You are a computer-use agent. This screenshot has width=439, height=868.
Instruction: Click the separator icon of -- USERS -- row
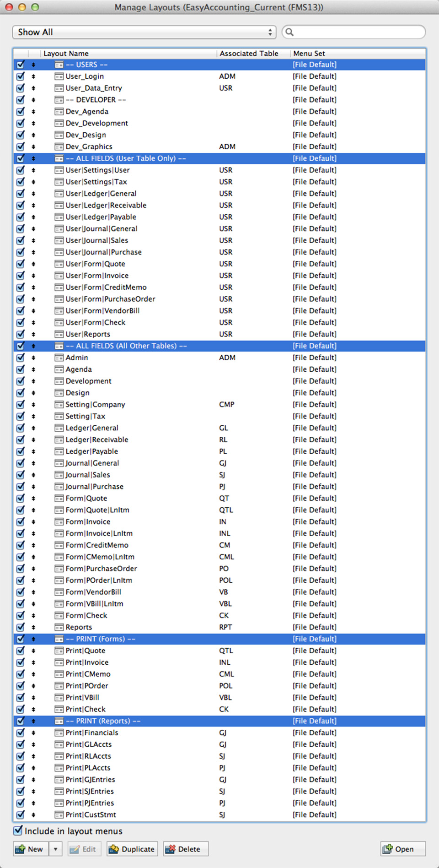[x=59, y=65]
